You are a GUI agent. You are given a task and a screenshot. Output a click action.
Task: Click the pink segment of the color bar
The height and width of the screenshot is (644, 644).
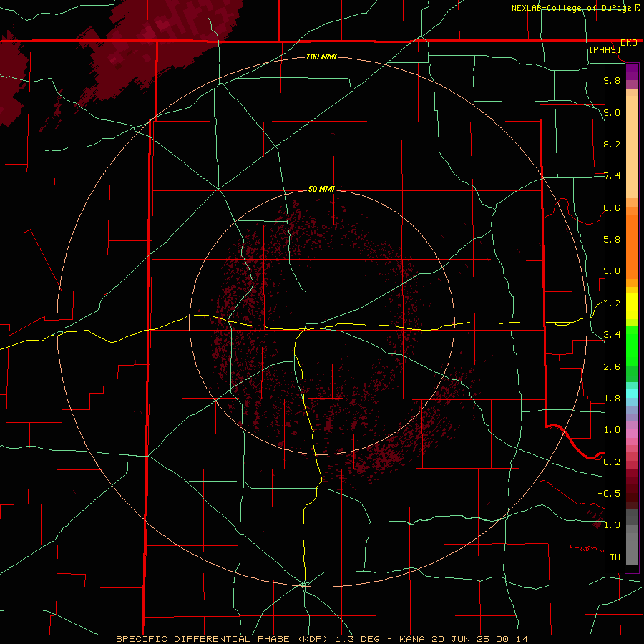632,434
